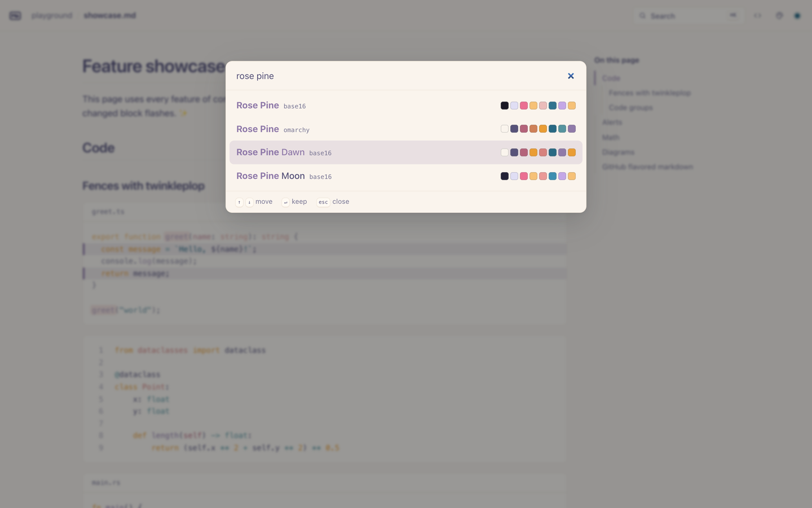Jump to 'Code groups' in the outline
The width and height of the screenshot is (812, 508).
631,107
